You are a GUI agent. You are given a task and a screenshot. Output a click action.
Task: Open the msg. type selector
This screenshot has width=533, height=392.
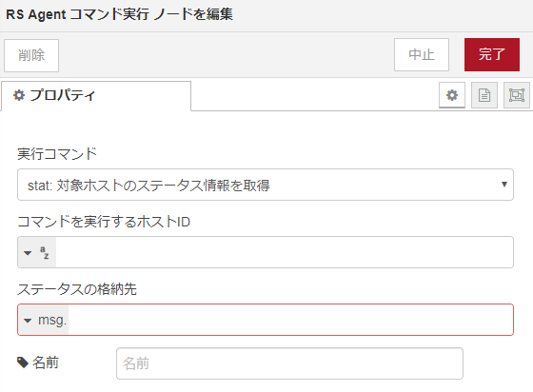pos(43,320)
